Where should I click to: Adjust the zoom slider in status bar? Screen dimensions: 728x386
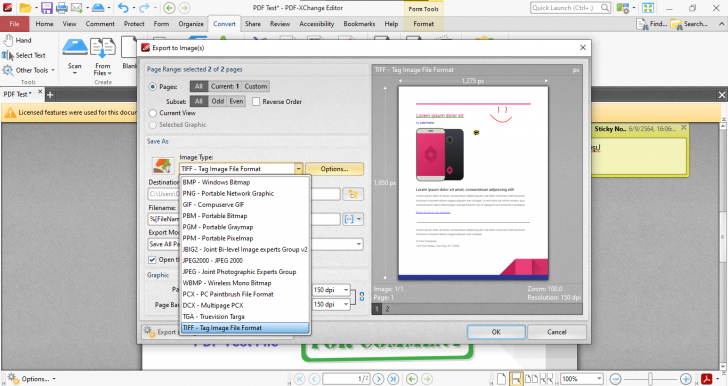(650, 379)
